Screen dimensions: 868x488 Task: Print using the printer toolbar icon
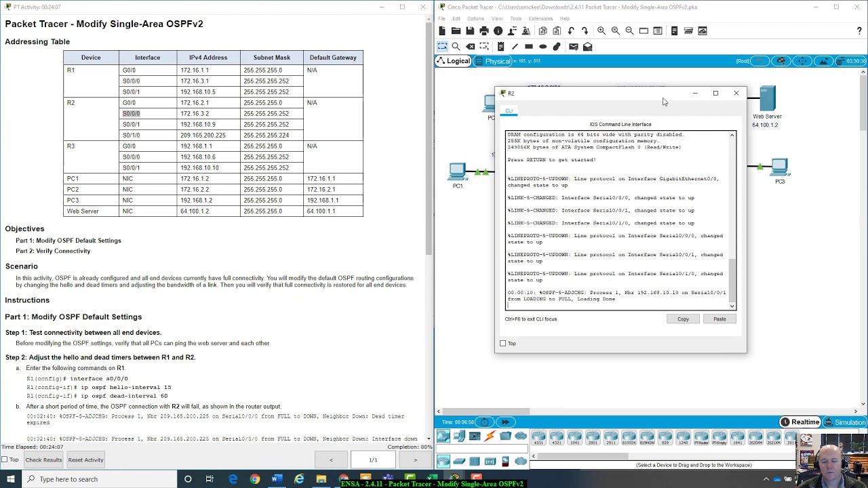click(x=484, y=31)
